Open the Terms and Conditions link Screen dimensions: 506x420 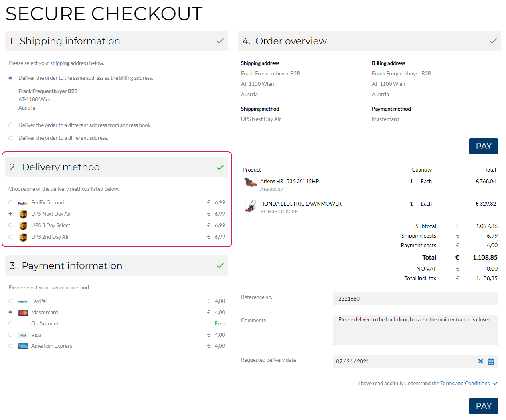(x=465, y=384)
